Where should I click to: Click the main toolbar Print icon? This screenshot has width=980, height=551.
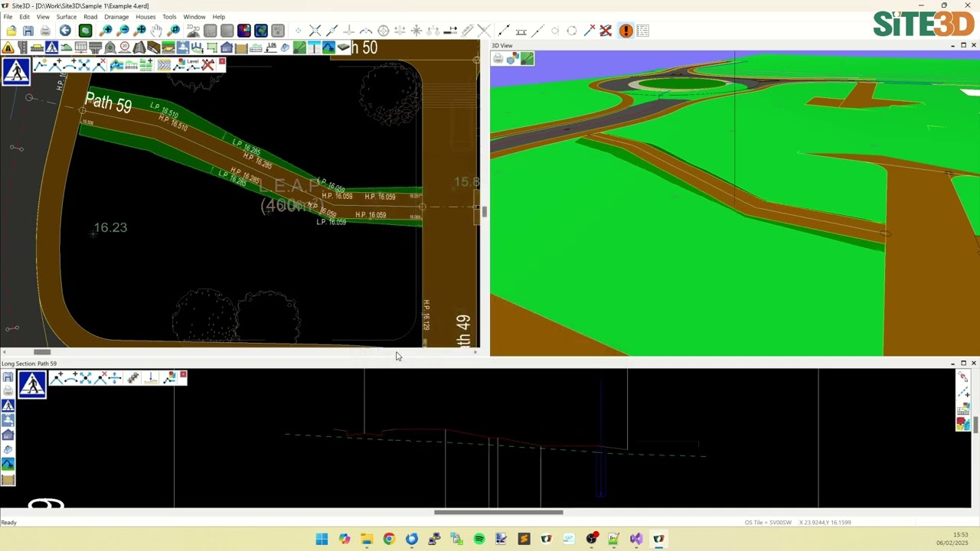[46, 31]
